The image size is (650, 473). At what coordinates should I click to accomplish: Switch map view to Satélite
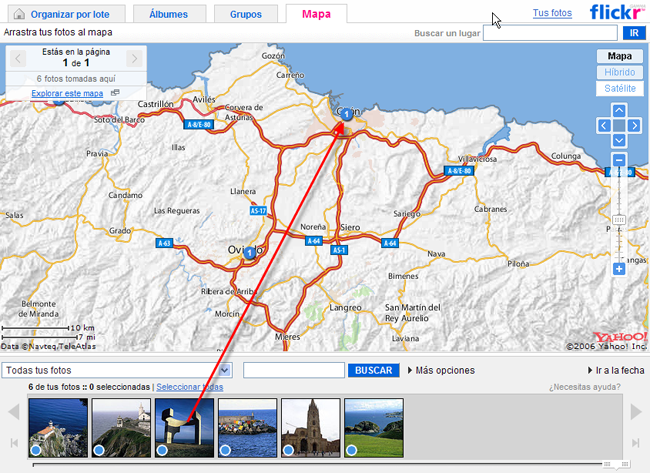click(x=619, y=89)
